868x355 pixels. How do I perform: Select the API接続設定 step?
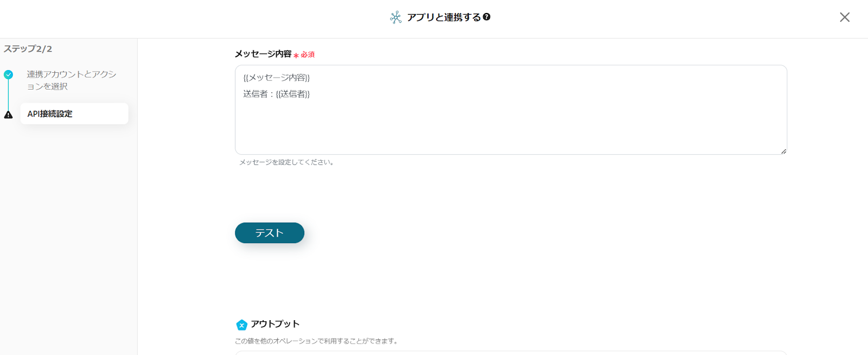tap(74, 114)
